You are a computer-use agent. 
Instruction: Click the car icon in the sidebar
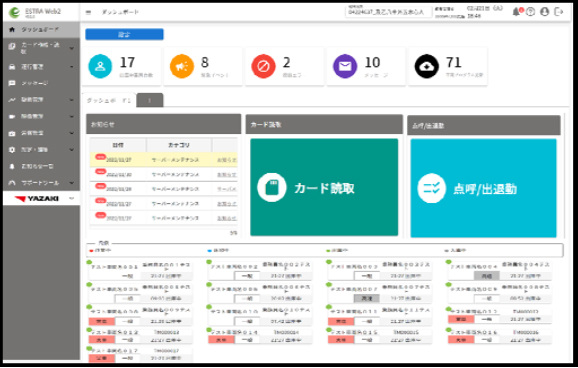point(12,67)
